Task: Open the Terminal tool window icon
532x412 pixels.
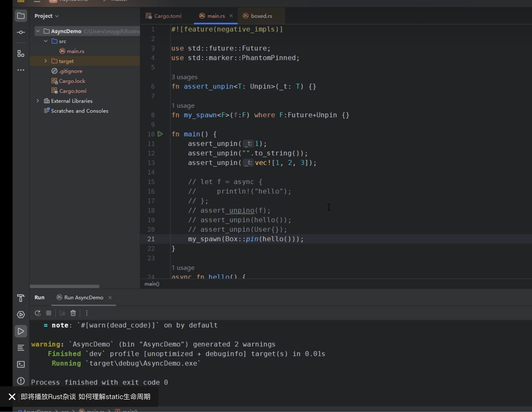Action: (21, 364)
